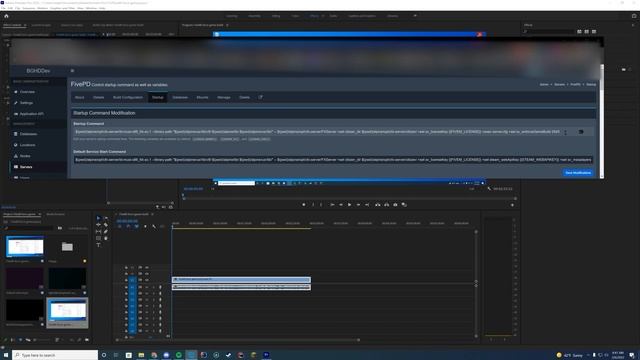
Task: Toggle eye visibility for track V3
Action: (x=147, y=267)
